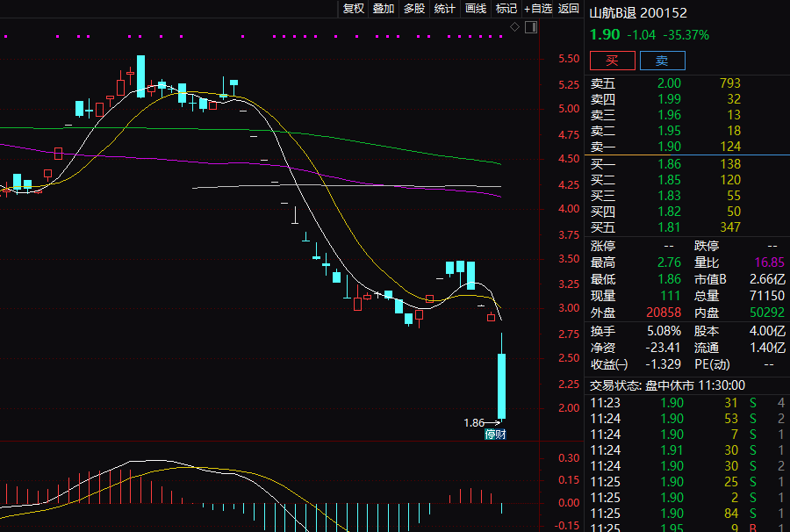Screen dimensions: 790x532
Task: Select the 多股 multi-stock view
Action: pos(414,9)
